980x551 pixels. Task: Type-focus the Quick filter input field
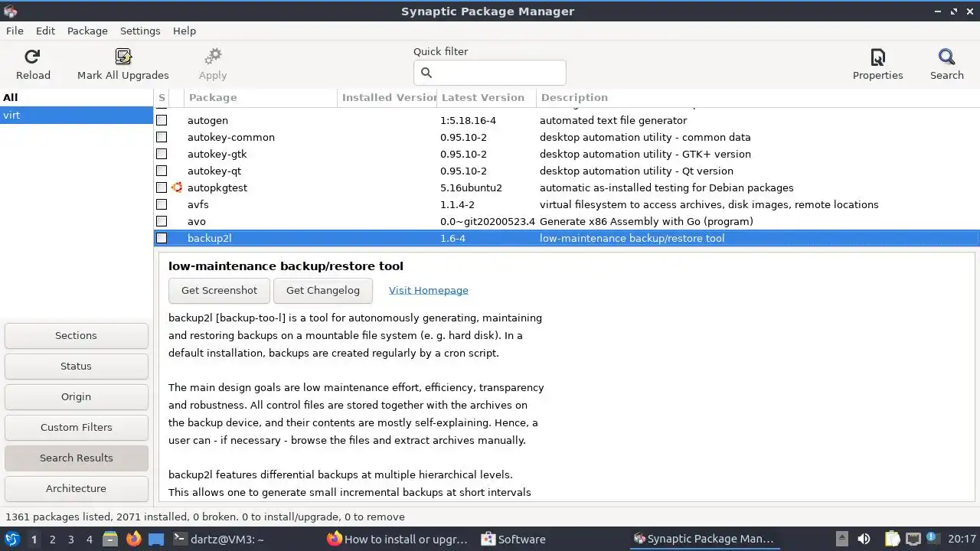(x=489, y=73)
